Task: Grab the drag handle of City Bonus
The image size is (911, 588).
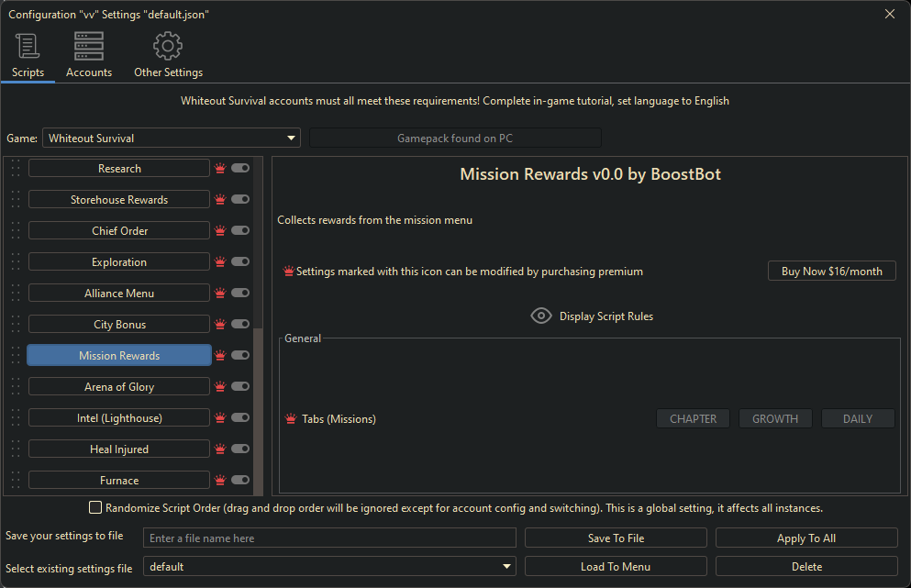Action: (x=16, y=324)
